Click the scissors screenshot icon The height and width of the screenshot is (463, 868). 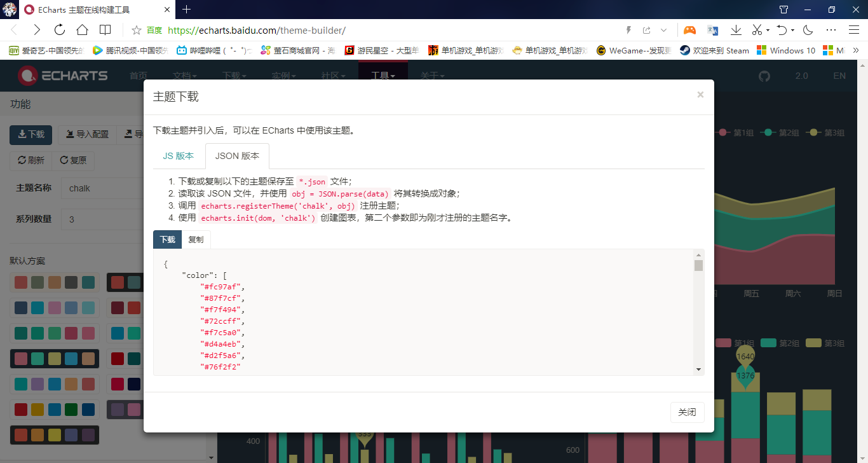[x=758, y=29]
